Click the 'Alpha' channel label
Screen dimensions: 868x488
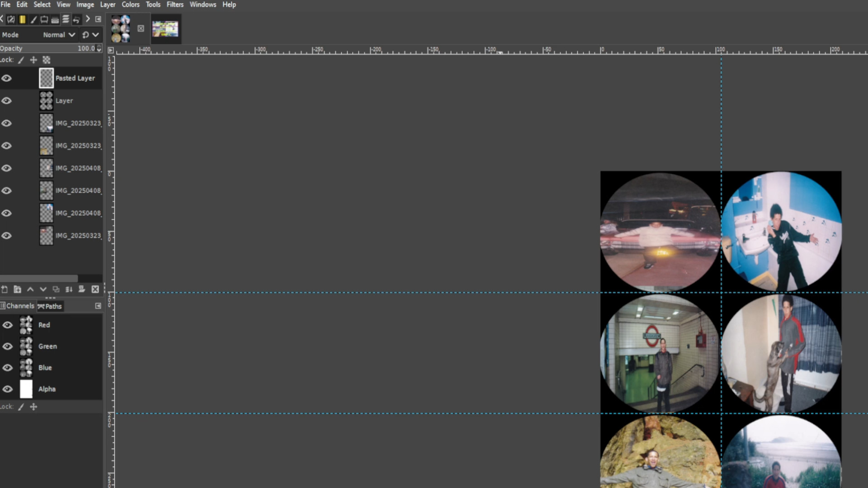point(47,389)
